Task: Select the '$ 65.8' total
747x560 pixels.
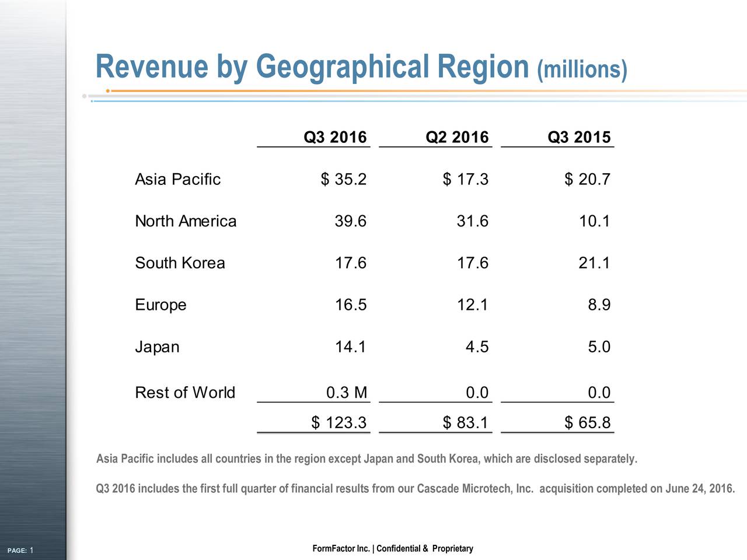Action: [x=588, y=422]
